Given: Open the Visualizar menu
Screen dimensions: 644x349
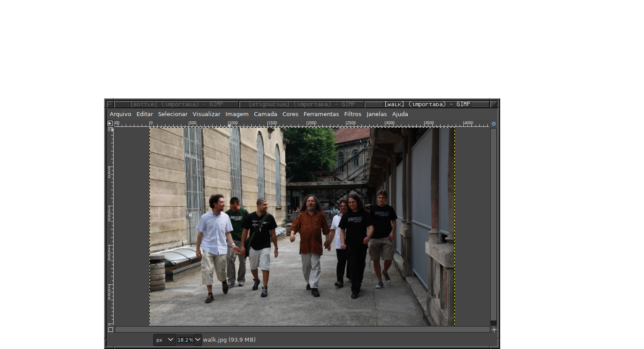Looking at the screenshot, I should 206,114.
